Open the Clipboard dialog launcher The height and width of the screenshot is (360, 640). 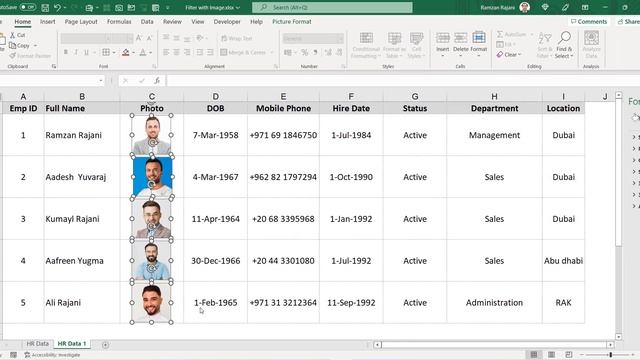54,66
